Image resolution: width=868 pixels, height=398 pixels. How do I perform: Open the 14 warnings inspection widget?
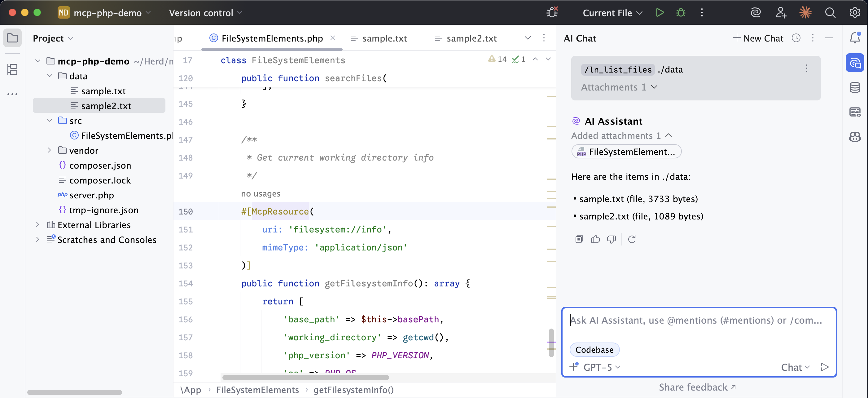(x=497, y=59)
